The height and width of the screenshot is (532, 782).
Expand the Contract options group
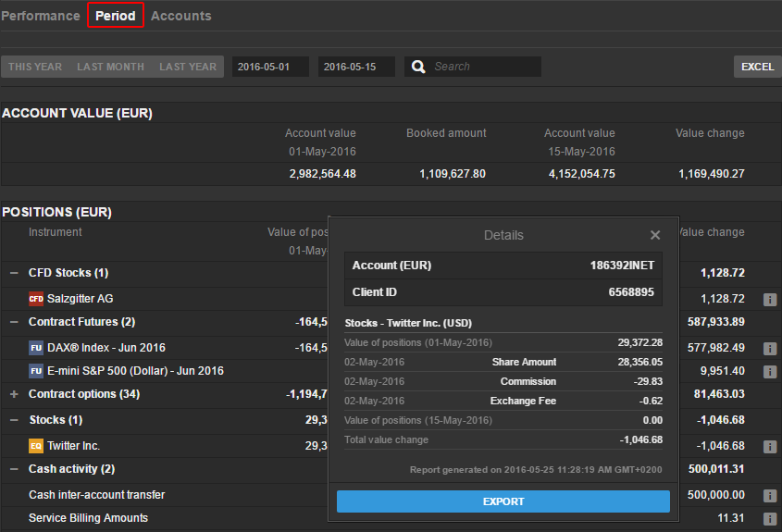[14, 394]
